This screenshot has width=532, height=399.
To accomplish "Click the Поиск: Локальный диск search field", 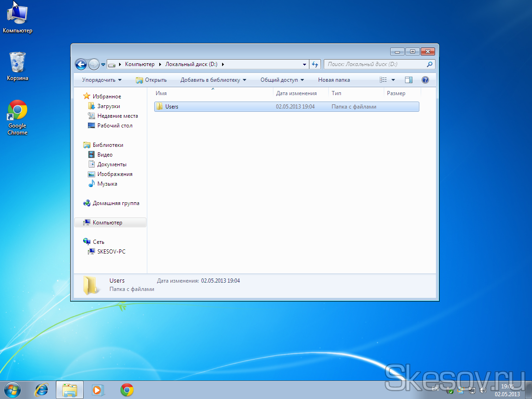I will tap(374, 65).
